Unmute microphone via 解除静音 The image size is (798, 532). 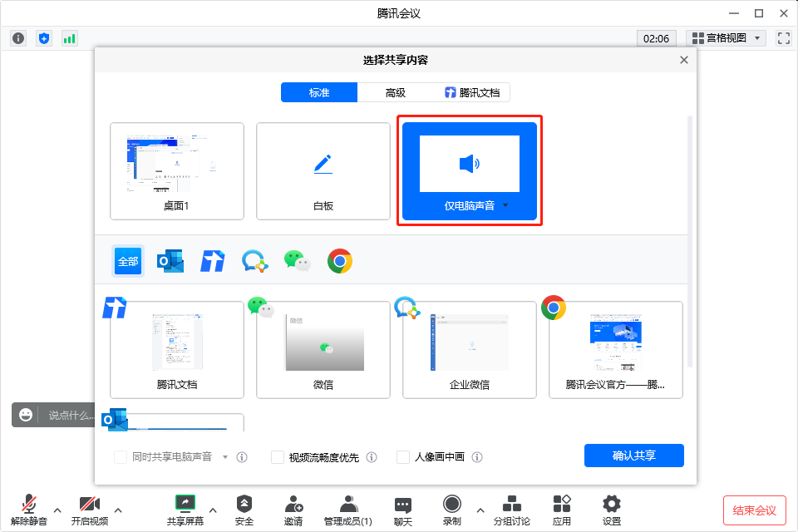point(29,510)
